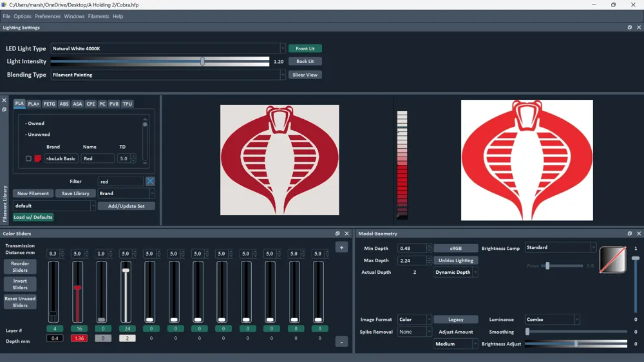This screenshot has width=644, height=362.
Task: Switch to the TPU filament tab
Action: point(128,104)
